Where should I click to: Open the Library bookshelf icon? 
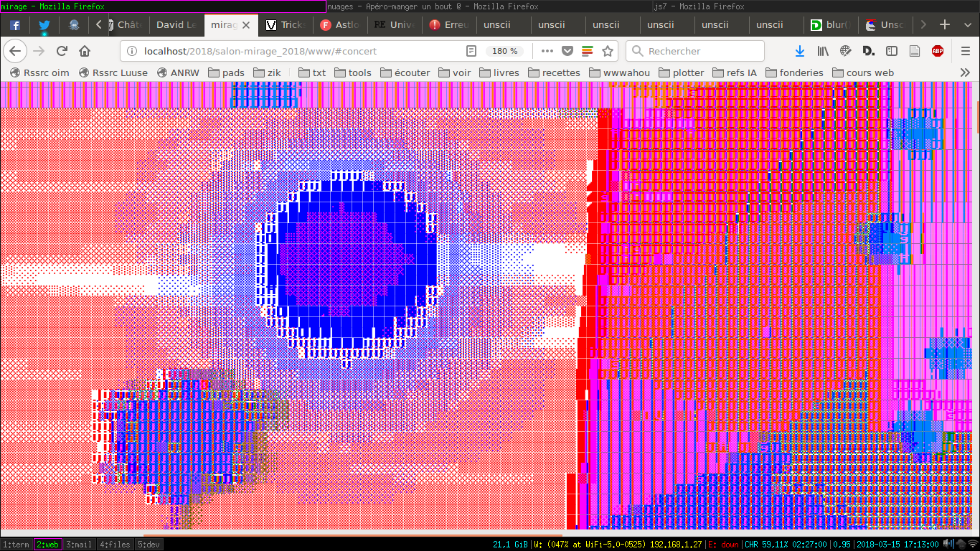(x=823, y=51)
